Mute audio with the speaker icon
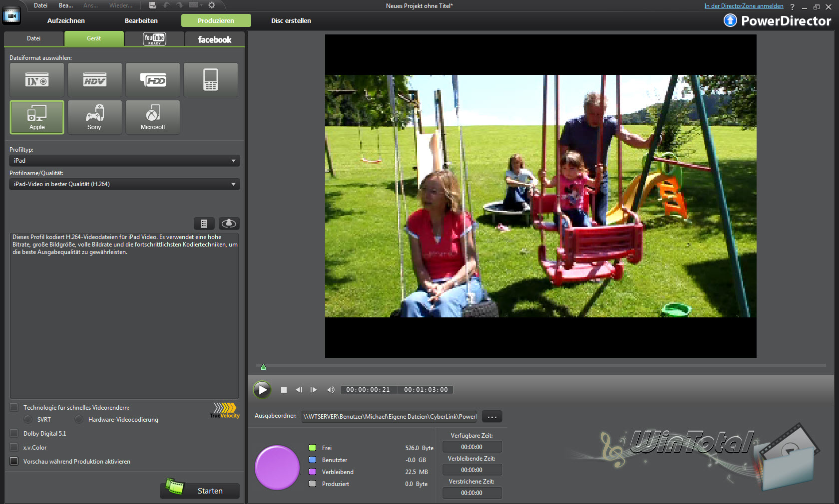Image resolution: width=839 pixels, height=504 pixels. pyautogui.click(x=331, y=390)
